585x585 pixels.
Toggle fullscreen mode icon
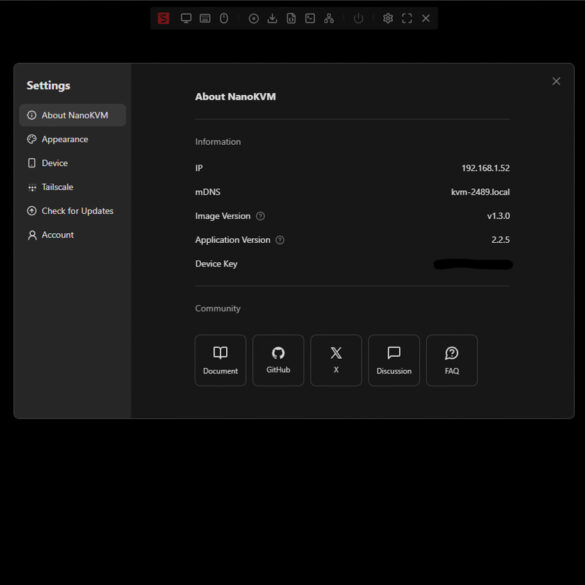407,18
